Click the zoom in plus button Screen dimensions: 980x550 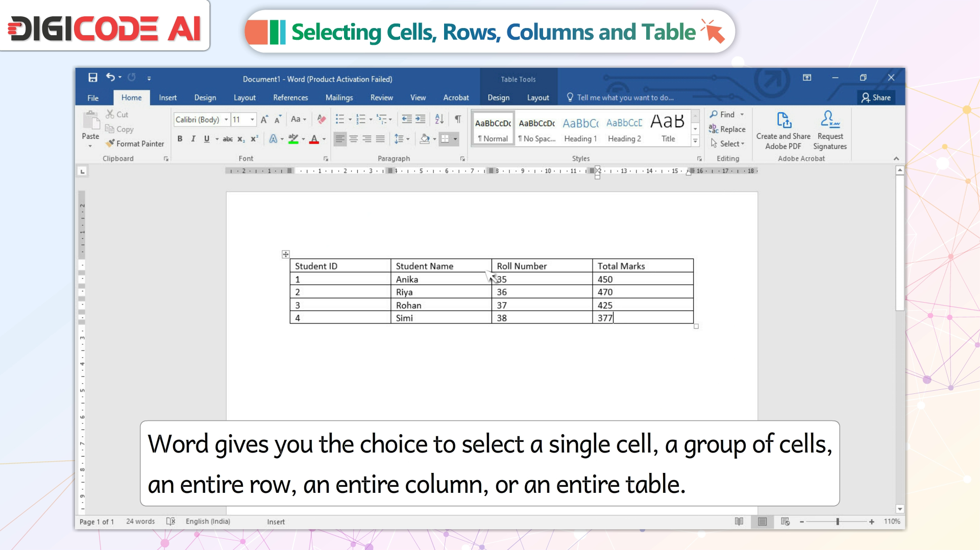coord(872,521)
